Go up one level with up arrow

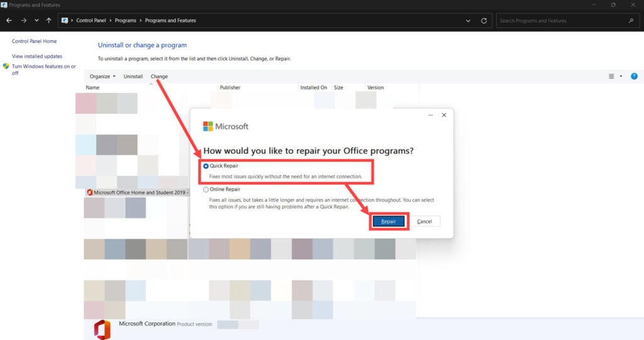(x=49, y=21)
